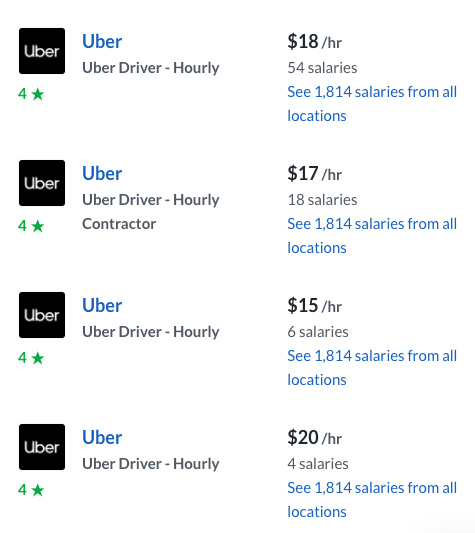Open the Uber company link for $18/hr entry
Screen dimensions: 475x533
point(102,41)
